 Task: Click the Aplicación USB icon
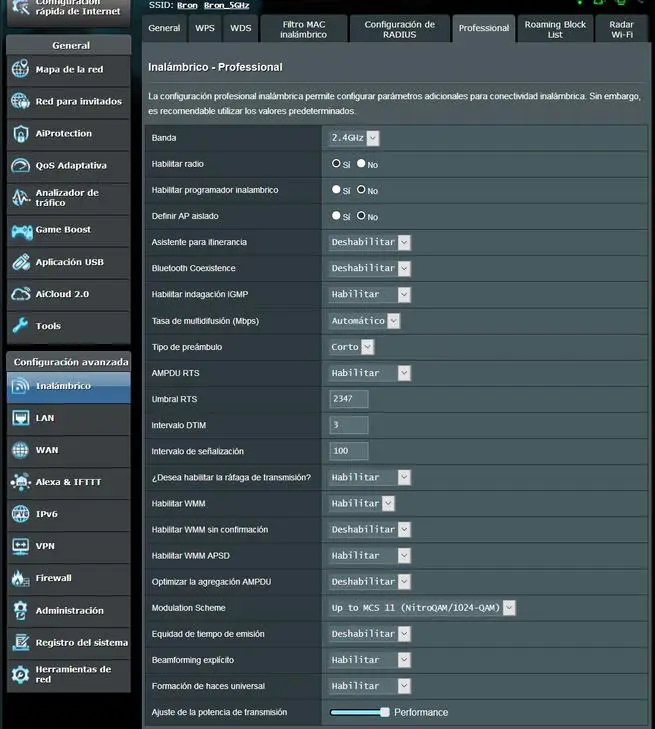(x=21, y=262)
